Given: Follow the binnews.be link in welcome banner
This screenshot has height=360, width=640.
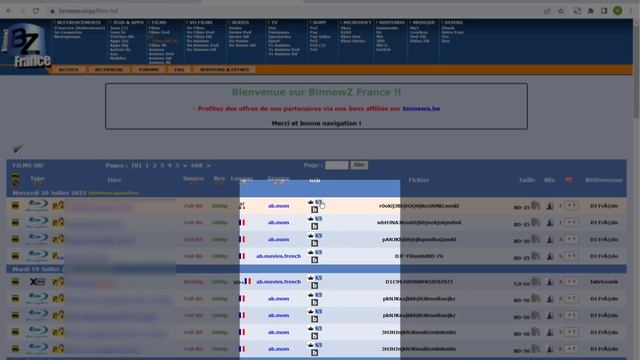Looking at the screenshot, I should coord(421,109).
